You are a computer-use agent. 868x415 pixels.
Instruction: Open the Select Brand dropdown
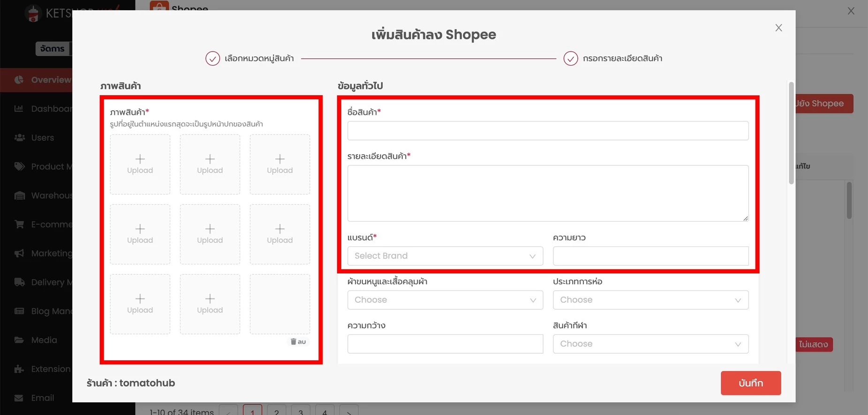point(445,256)
